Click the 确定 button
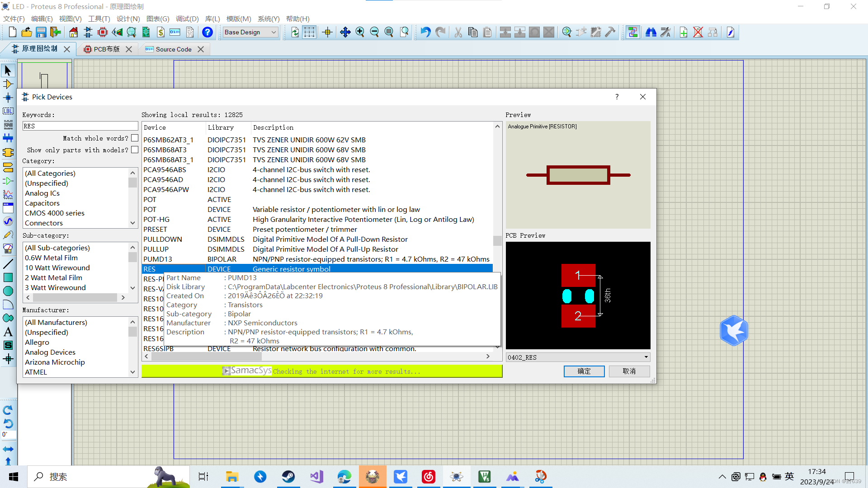868x488 pixels. 584,371
